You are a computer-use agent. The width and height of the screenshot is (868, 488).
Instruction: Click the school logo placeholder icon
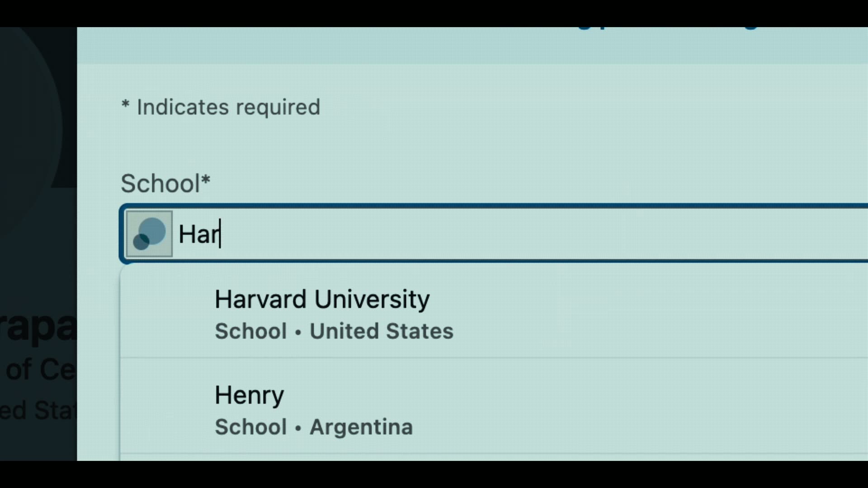(x=149, y=234)
